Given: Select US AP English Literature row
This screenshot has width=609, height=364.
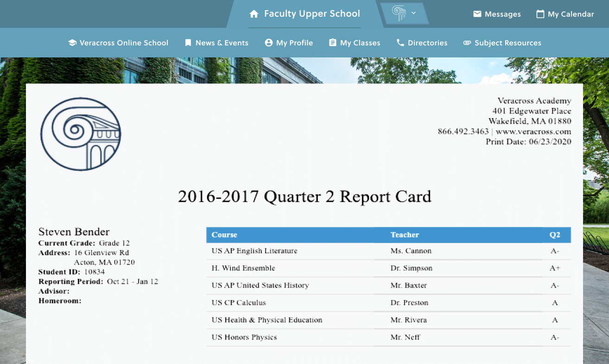Looking at the screenshot, I should coord(388,251).
